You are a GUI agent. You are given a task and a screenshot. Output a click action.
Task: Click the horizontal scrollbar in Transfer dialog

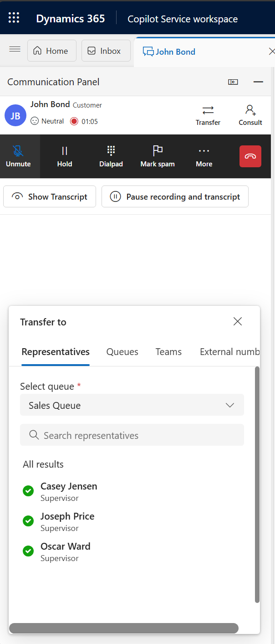(124, 629)
